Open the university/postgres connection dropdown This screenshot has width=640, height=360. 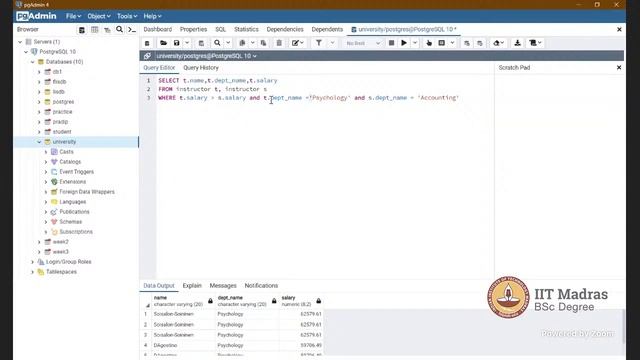point(207,56)
